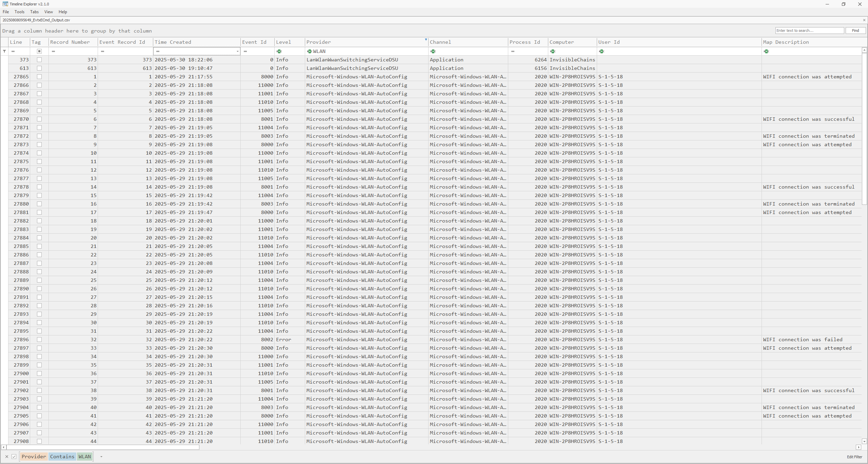The width and height of the screenshot is (868, 464).
Task: Click the Provider filter ABC operator icon
Action: click(309, 51)
